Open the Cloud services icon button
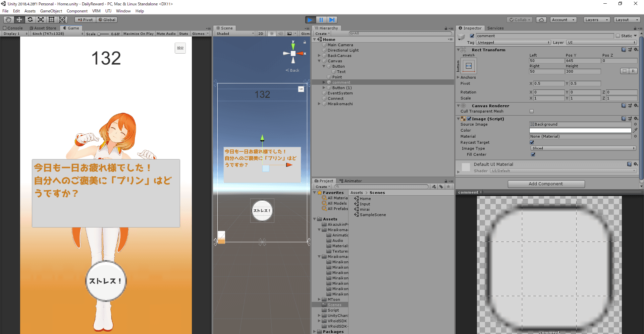644x334 pixels. coord(541,20)
